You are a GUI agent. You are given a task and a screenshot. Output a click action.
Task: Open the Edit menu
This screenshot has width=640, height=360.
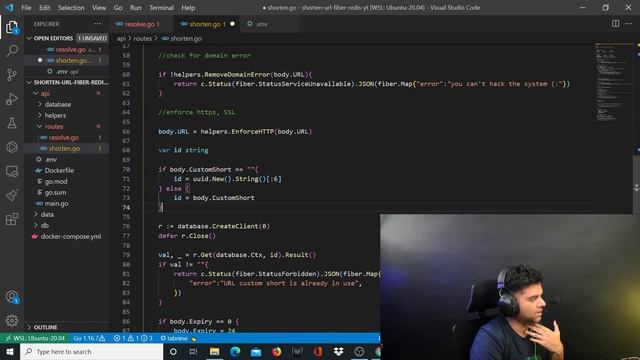(x=44, y=8)
